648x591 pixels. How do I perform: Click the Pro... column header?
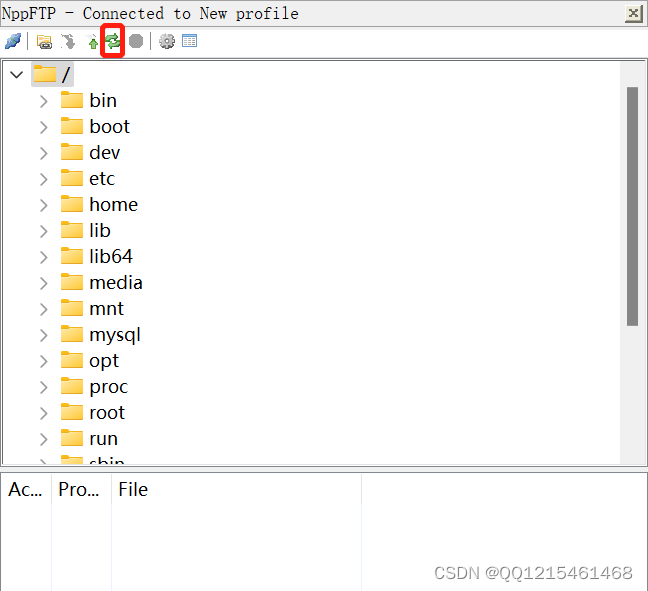point(81,490)
